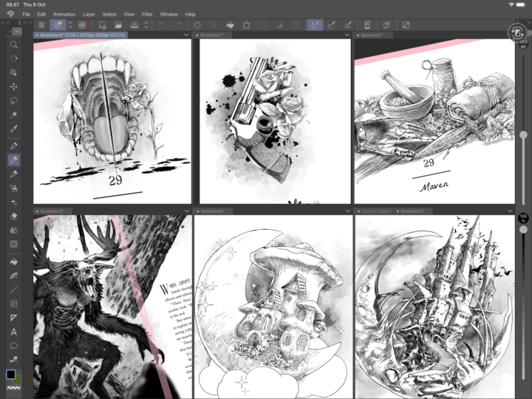Select the Text tool
The width and height of the screenshot is (532, 399).
[14, 332]
